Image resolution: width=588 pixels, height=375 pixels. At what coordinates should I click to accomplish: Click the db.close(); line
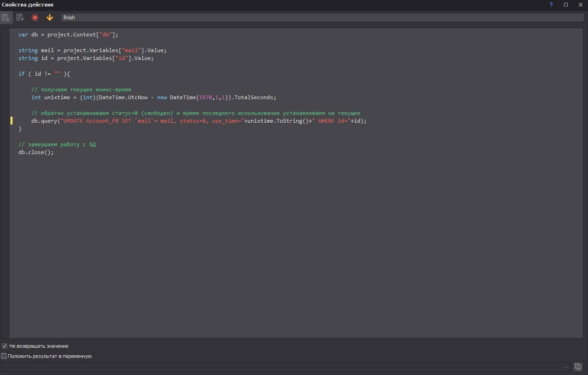pos(36,152)
